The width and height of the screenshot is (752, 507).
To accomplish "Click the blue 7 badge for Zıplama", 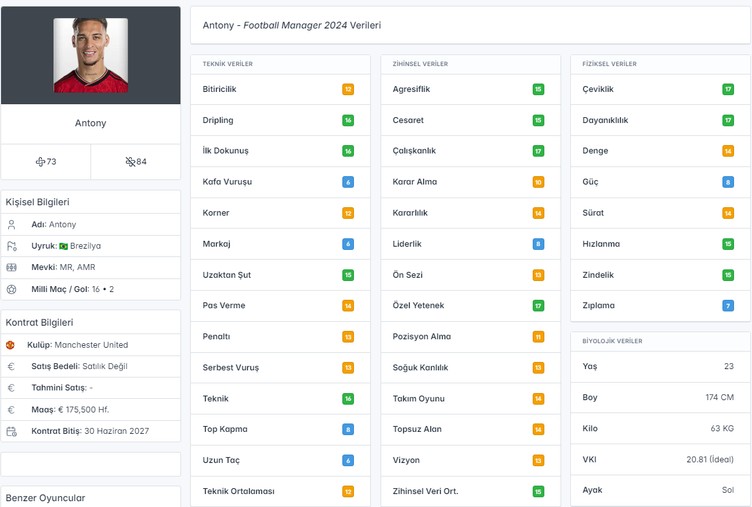I will pos(728,306).
